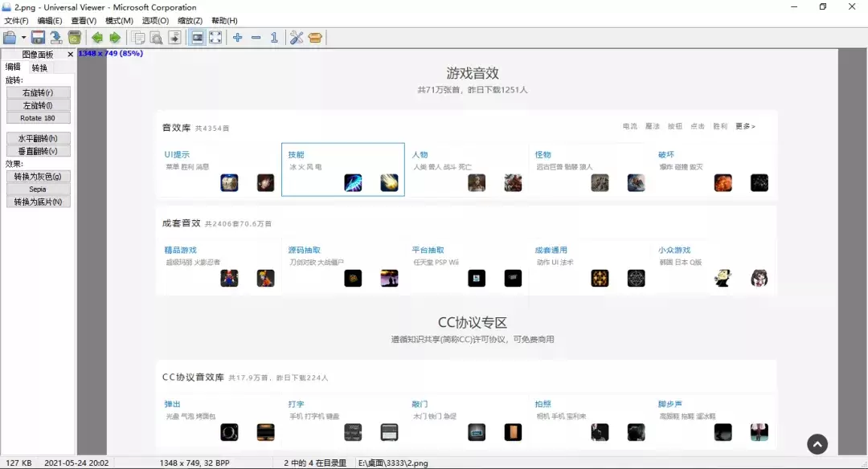The width and height of the screenshot is (868, 469).
Task: Close the 图像面板 side panel
Action: tap(70, 54)
